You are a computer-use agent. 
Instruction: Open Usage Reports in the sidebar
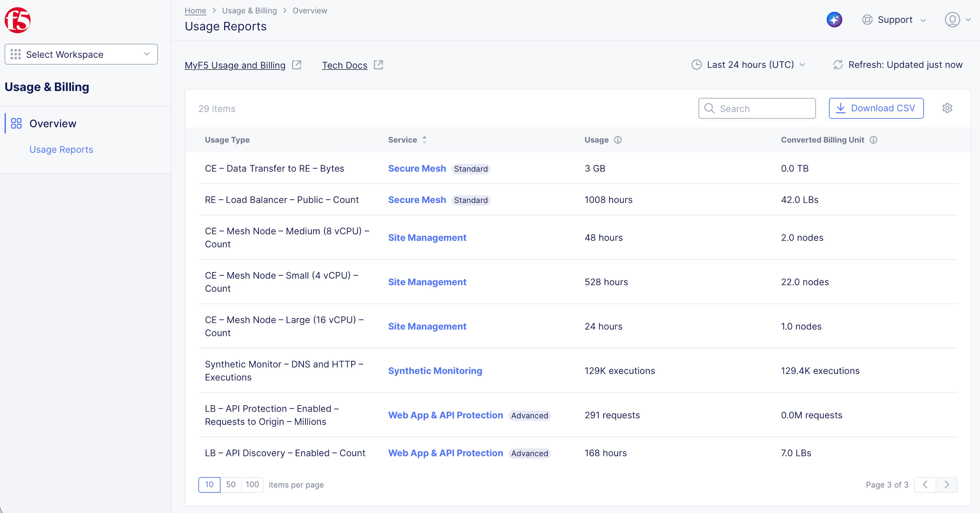[61, 149]
